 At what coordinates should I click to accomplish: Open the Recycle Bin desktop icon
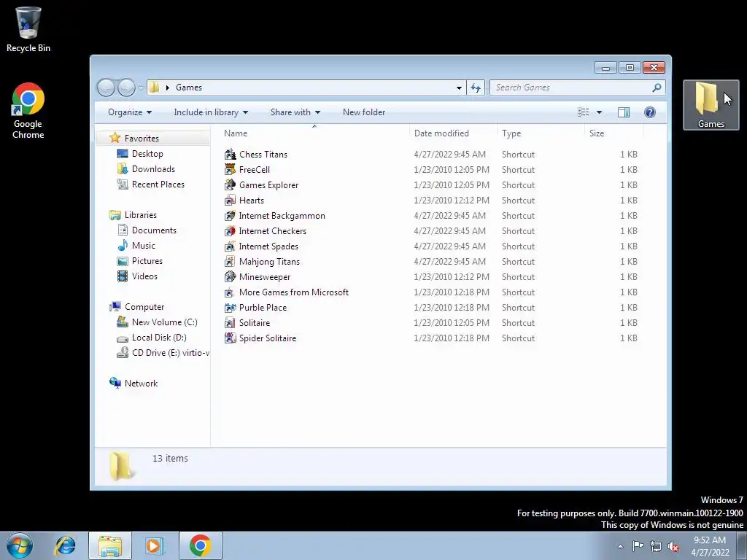click(28, 29)
